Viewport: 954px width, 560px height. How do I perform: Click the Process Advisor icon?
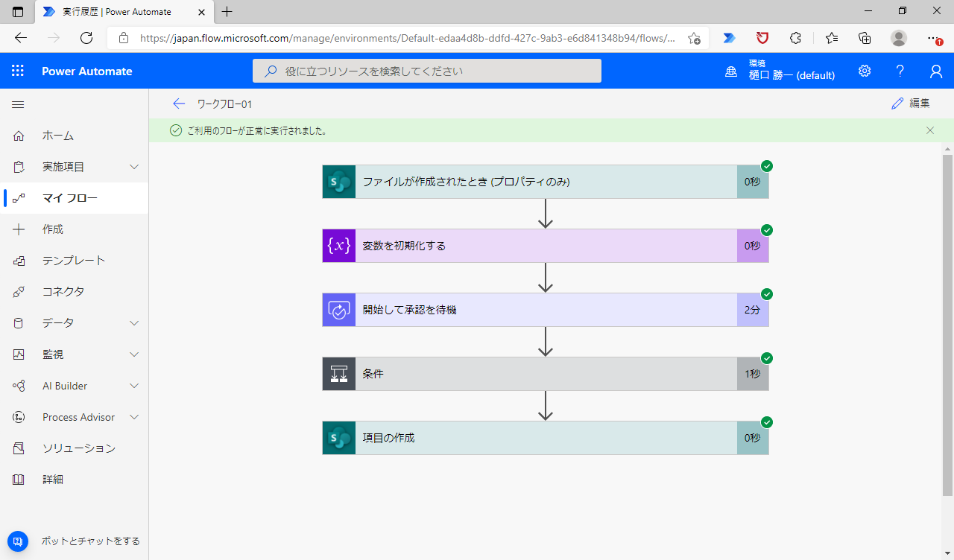click(x=19, y=417)
